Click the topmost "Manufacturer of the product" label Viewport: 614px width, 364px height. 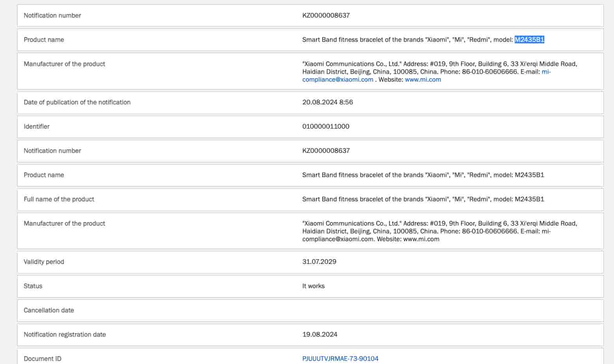pyautogui.click(x=64, y=64)
